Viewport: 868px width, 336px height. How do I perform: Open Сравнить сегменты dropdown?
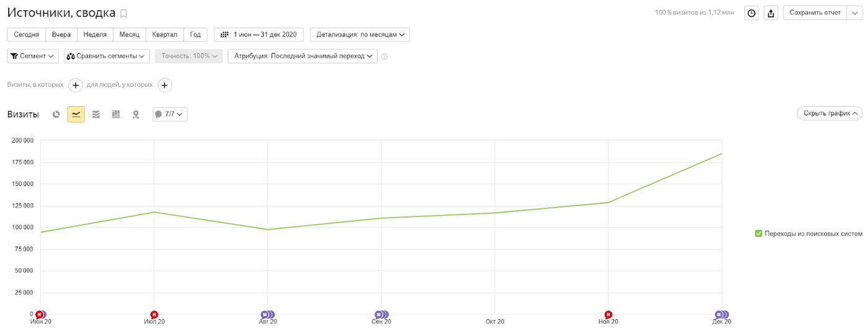[x=107, y=56]
